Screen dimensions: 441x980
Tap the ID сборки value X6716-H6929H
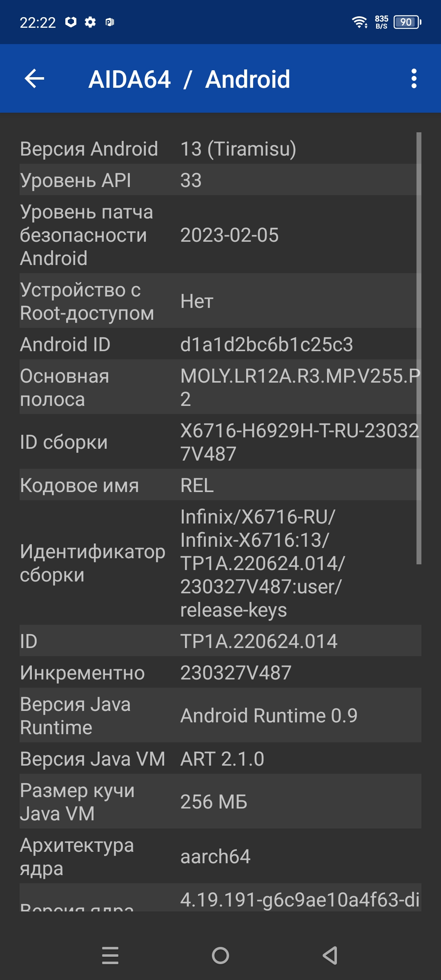tap(300, 442)
